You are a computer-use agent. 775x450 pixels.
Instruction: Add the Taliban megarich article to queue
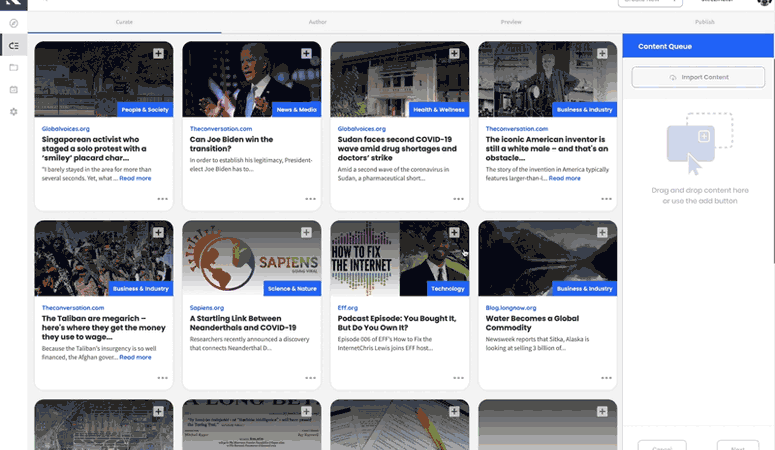coord(158,232)
